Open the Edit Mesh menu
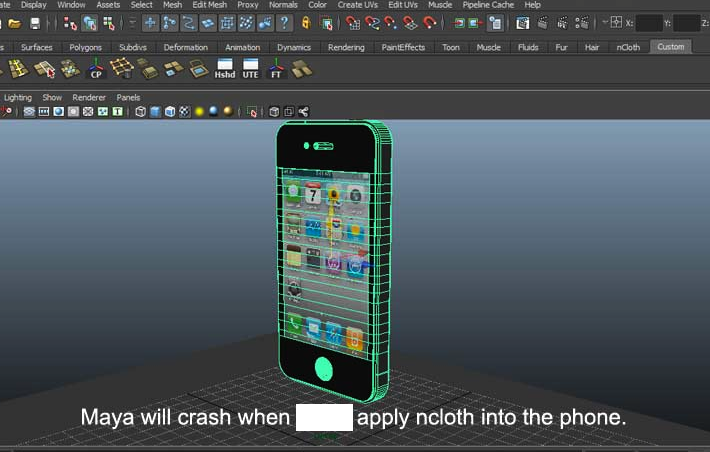The image size is (710, 452). pyautogui.click(x=210, y=5)
